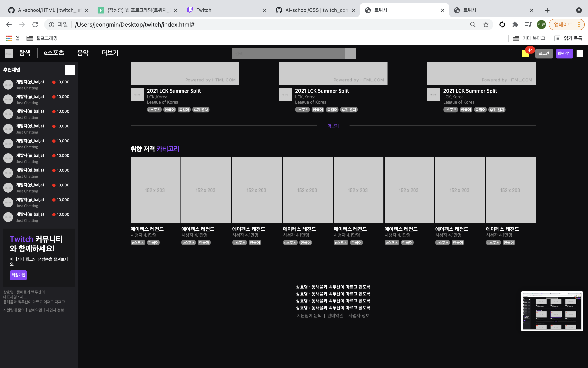The image size is (588, 368).
Task: Click the site logo in header
Action: tap(9, 54)
